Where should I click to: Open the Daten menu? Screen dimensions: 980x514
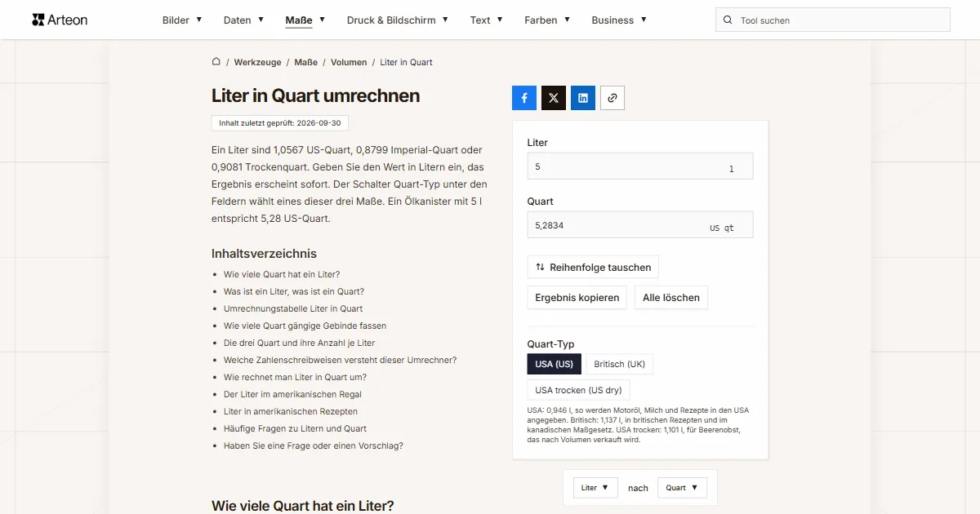[243, 20]
